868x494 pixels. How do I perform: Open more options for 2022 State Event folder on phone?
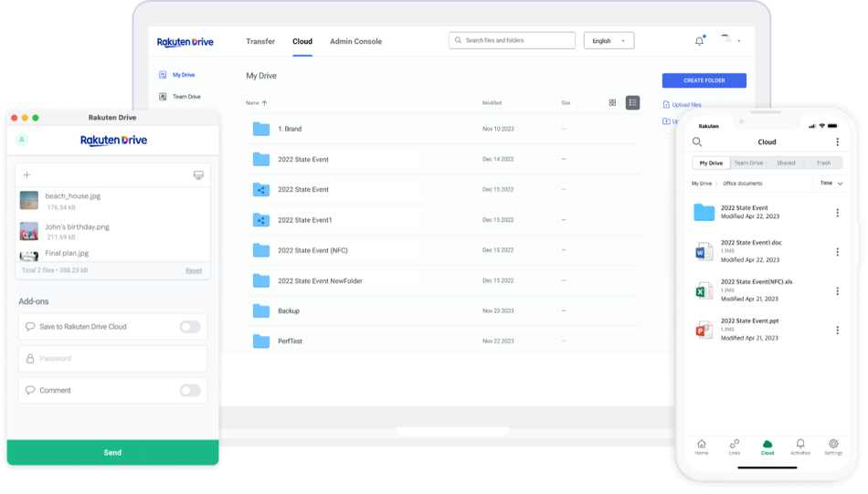coord(837,213)
